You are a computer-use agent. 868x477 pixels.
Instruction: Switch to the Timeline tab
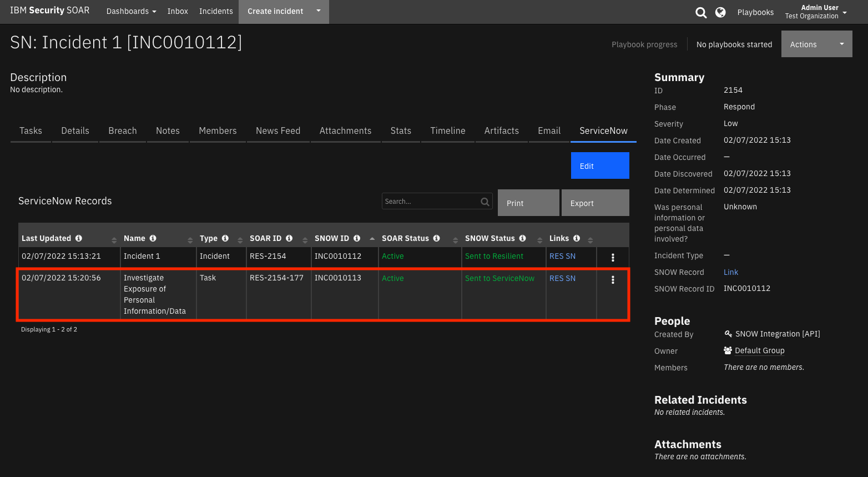tap(447, 130)
